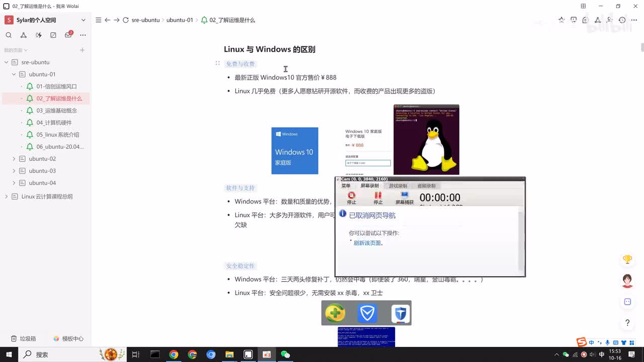The image size is (644, 362).
Task: Open the share members icon
Action: coord(610,20)
